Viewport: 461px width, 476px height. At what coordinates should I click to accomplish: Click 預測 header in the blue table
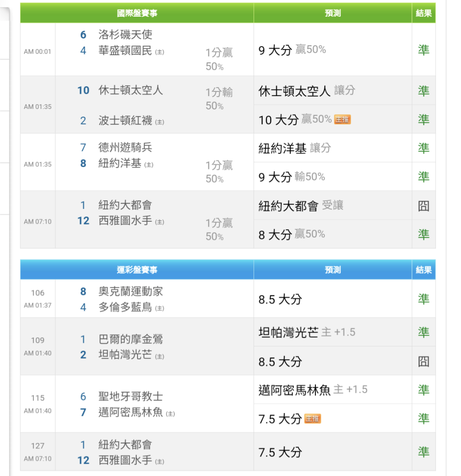(333, 269)
